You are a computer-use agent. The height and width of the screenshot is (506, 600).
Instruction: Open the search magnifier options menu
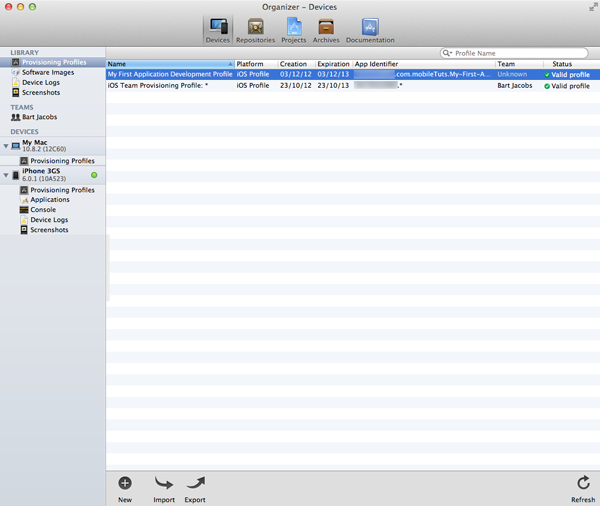447,53
